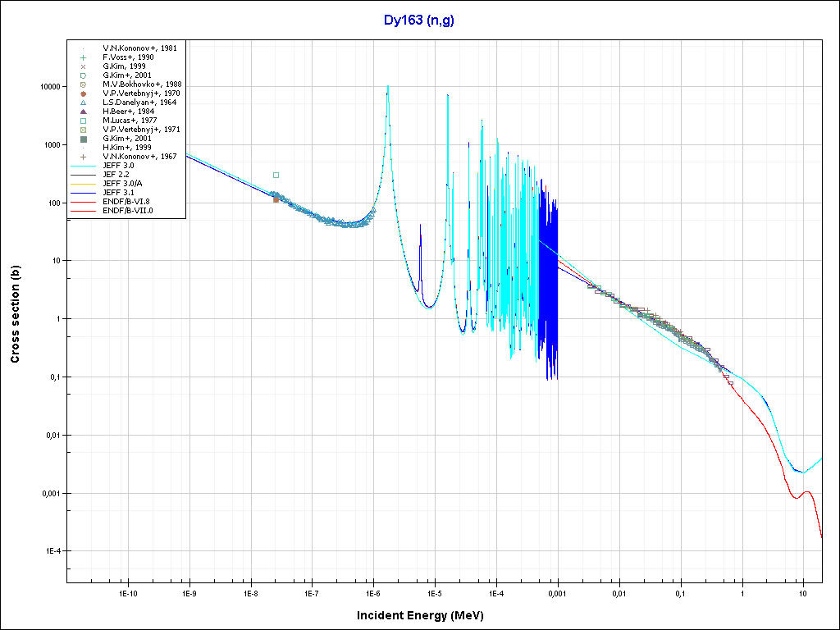Click the JEFF 3.1 legend label
This screenshot has width=840, height=630.
119,192
